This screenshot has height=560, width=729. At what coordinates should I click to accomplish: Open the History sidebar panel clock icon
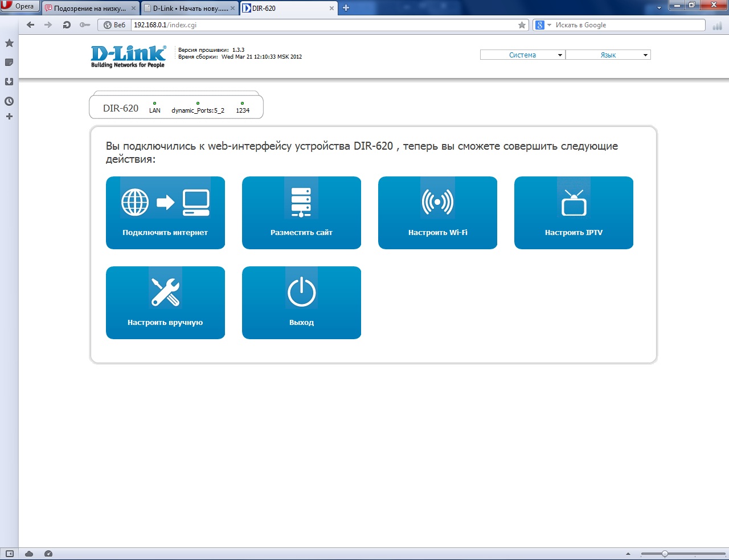point(9,101)
